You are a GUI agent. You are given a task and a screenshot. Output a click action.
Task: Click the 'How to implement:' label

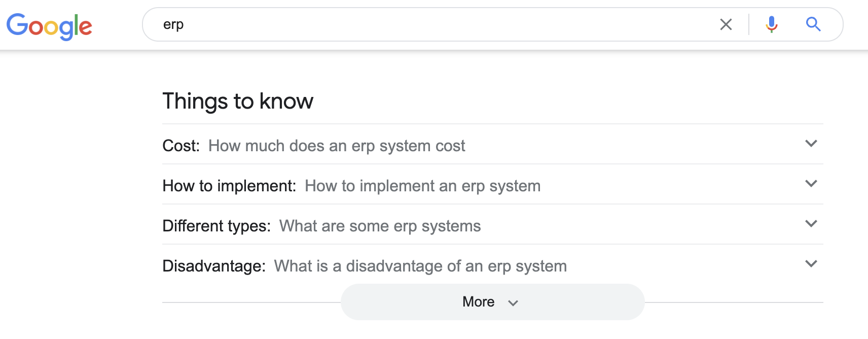[x=229, y=186]
